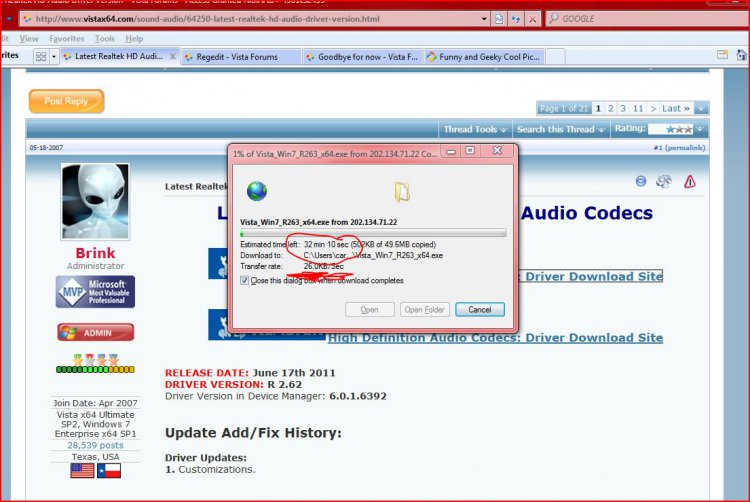Click the stop loading X icon
Viewport: 750px width, 502px height.
tap(532, 19)
